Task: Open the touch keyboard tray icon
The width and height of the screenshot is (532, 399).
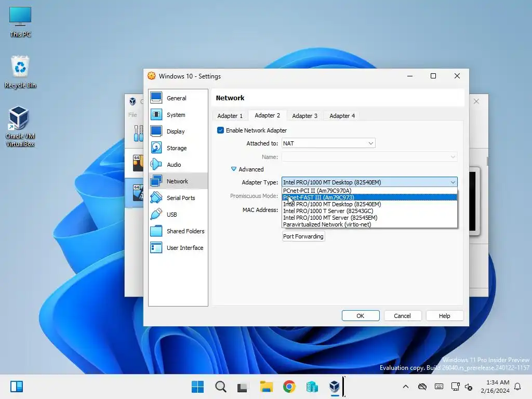Action: tap(438, 387)
